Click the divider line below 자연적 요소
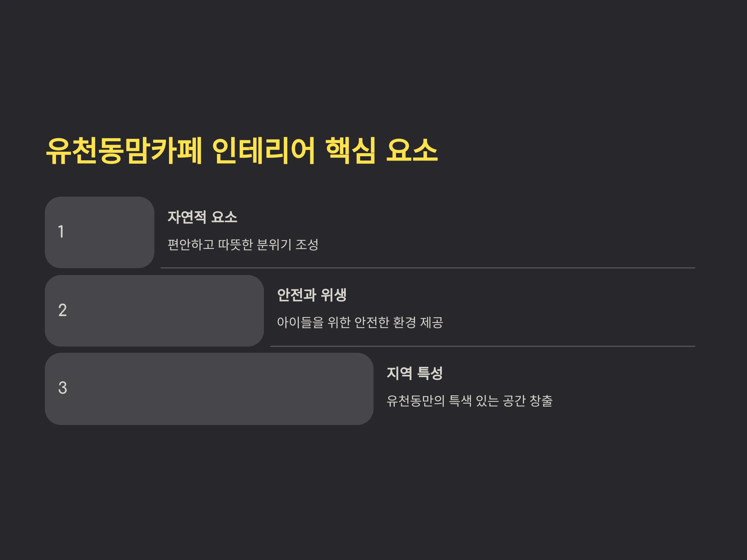This screenshot has width=747, height=560. [x=428, y=268]
